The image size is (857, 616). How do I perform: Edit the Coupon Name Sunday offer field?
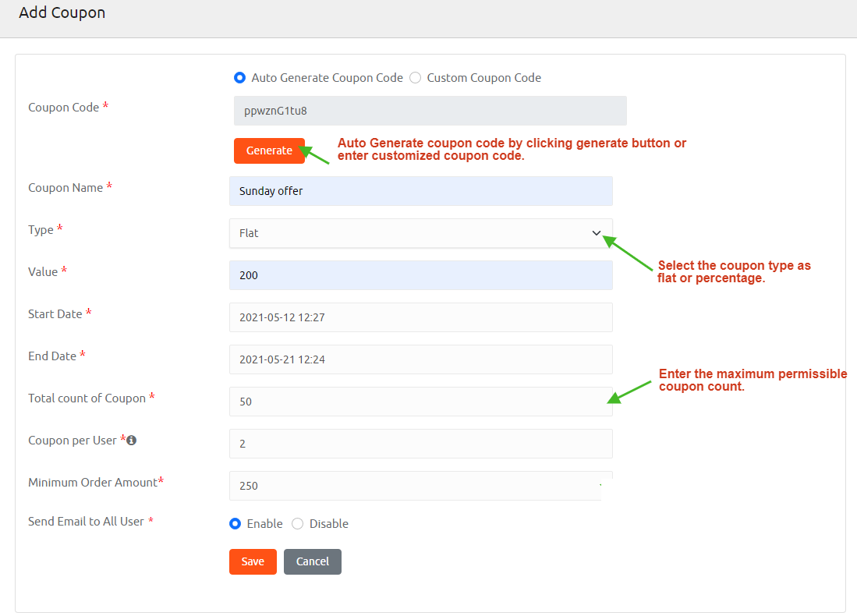[420, 191]
